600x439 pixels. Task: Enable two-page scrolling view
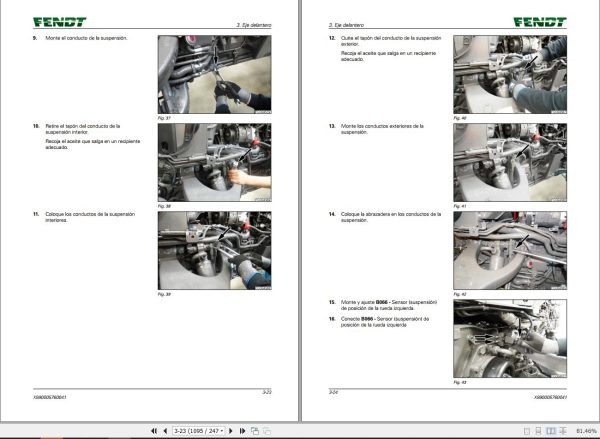(563, 431)
